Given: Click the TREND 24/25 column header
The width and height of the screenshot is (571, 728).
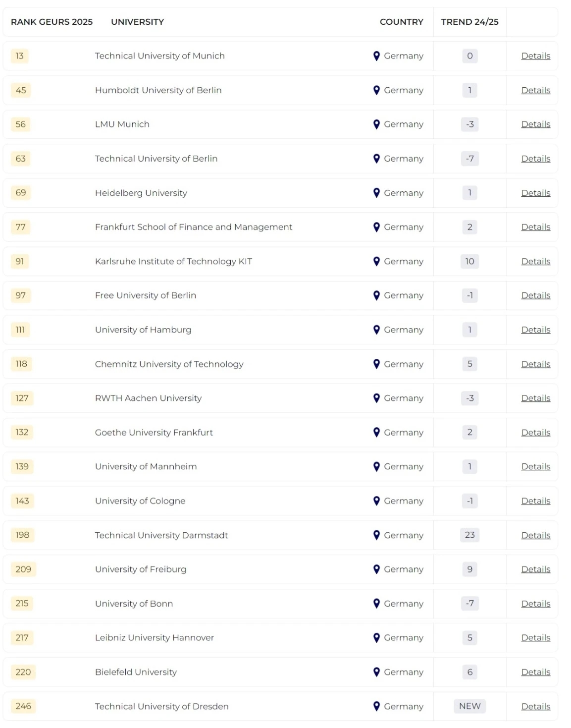Looking at the screenshot, I should pos(469,22).
